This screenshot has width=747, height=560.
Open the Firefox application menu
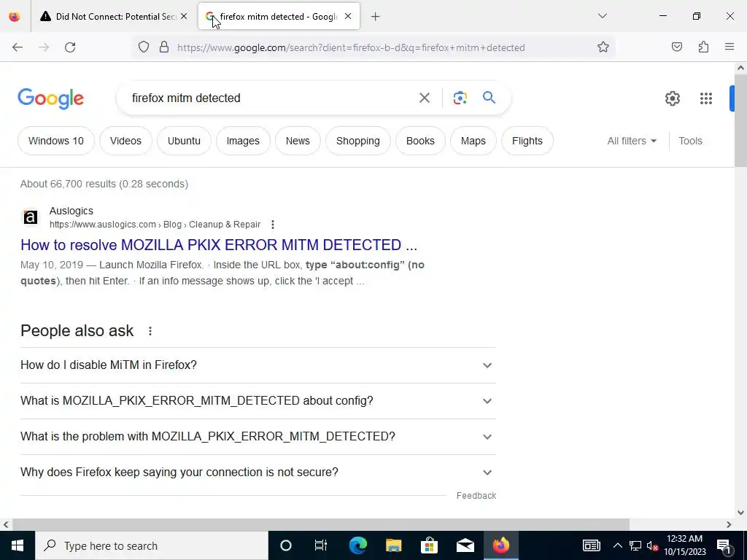click(x=729, y=47)
